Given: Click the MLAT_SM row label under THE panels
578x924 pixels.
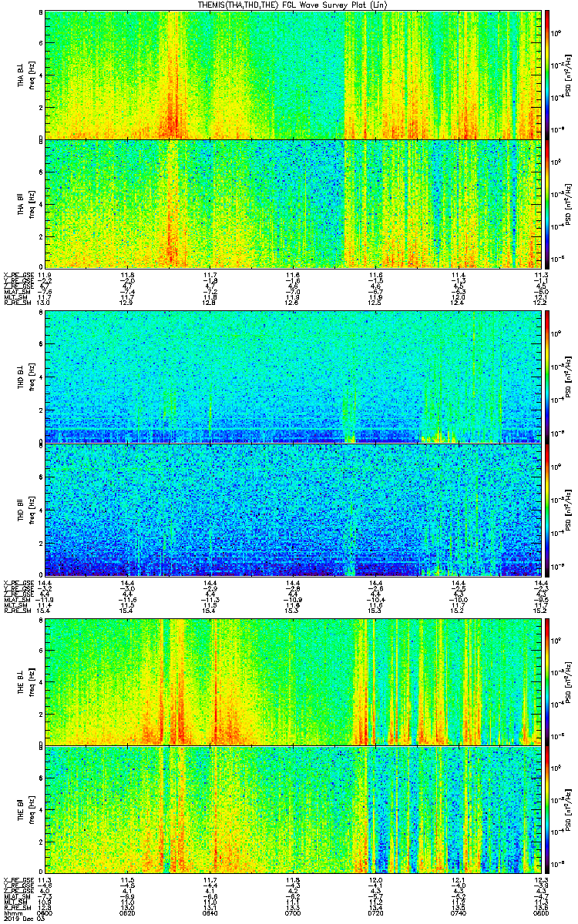Looking at the screenshot, I should 16,898.
